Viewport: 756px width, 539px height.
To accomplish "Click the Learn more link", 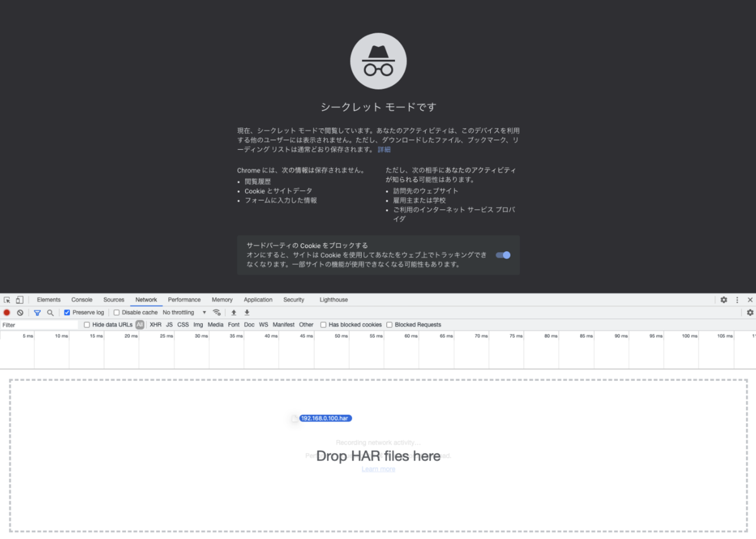I will 378,469.
